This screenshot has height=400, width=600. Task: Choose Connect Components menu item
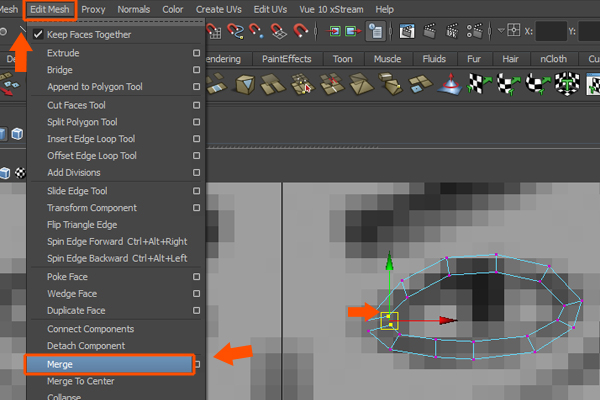coord(116,329)
